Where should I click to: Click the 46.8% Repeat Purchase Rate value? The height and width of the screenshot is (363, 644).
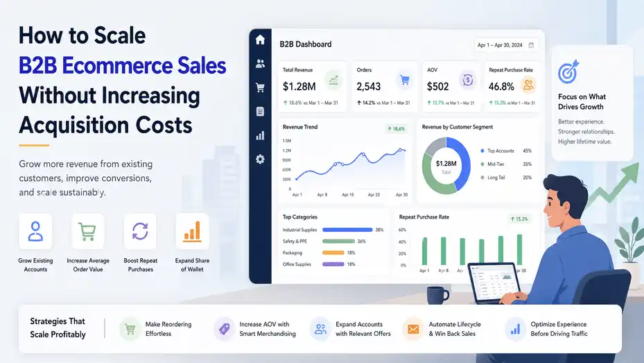click(x=501, y=87)
